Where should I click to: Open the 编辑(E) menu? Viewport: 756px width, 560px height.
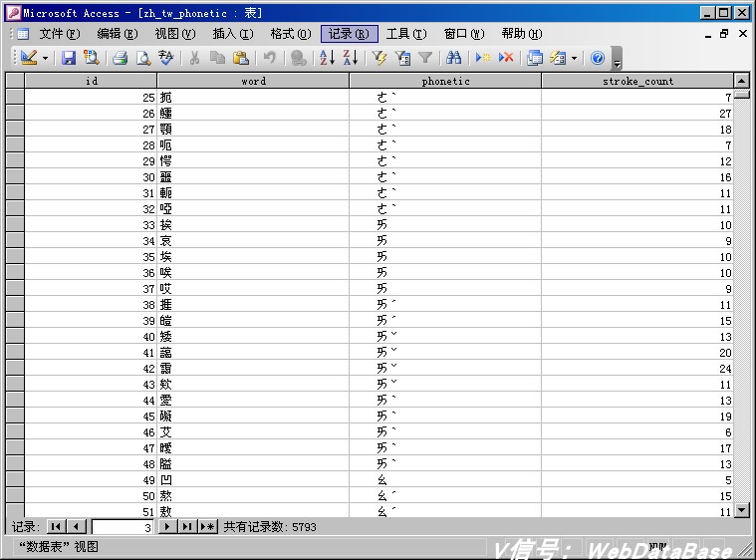click(x=118, y=34)
